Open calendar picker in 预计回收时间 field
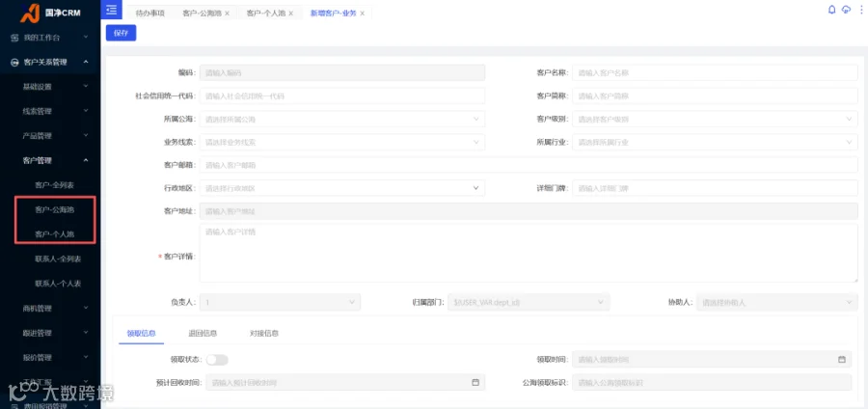868x409 pixels. 475,382
